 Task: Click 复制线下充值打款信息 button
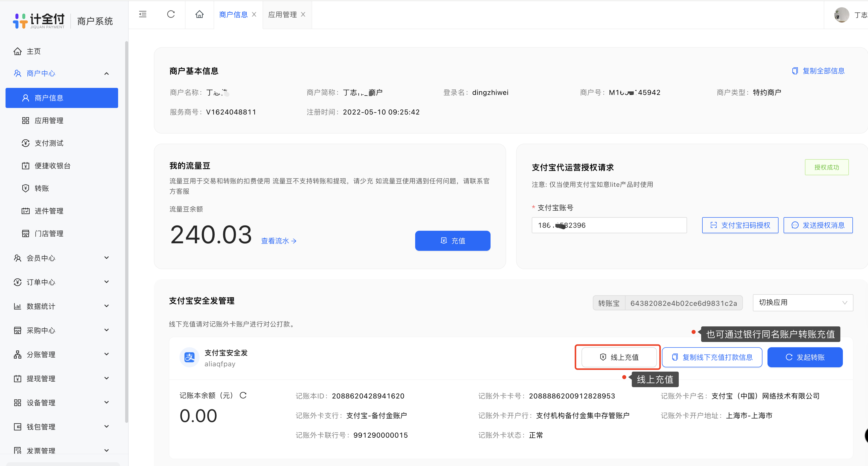pos(712,357)
